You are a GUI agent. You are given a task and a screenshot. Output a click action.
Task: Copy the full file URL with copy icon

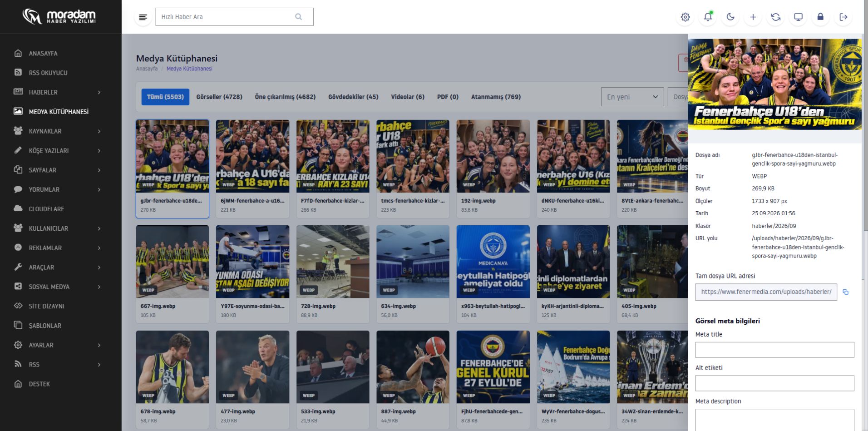point(845,292)
